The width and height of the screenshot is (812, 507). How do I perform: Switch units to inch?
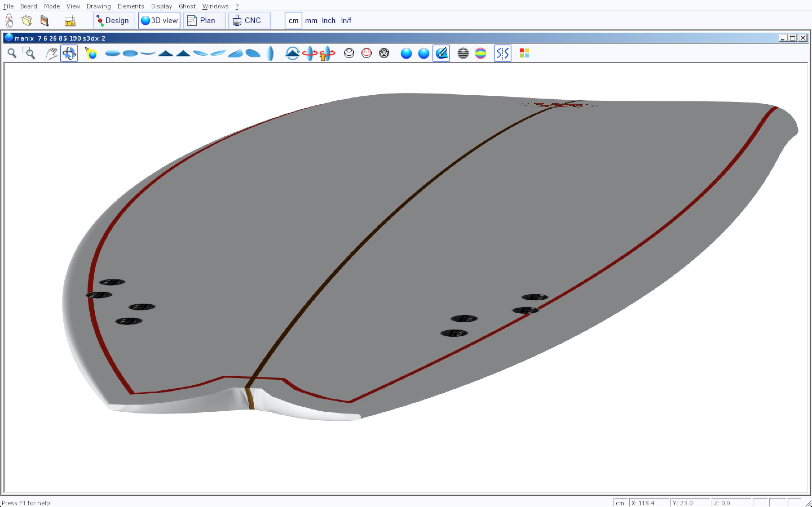[328, 21]
